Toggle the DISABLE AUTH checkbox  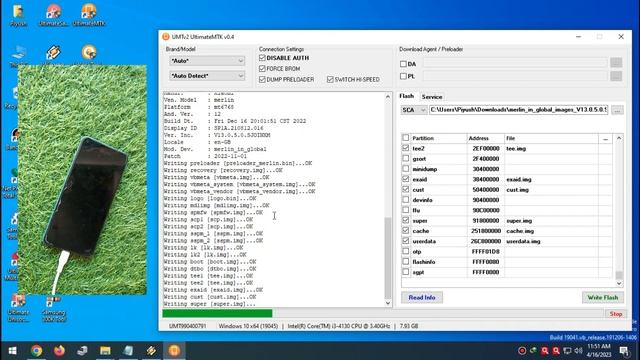(262, 58)
